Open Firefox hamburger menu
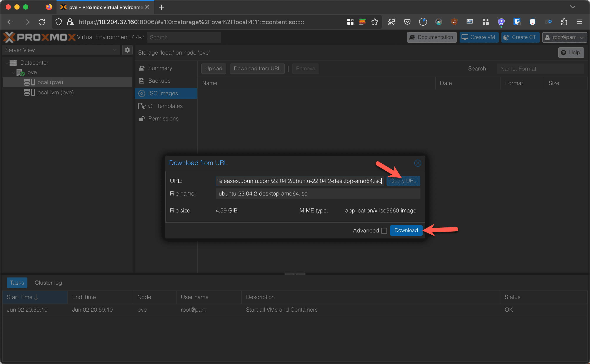 tap(580, 22)
